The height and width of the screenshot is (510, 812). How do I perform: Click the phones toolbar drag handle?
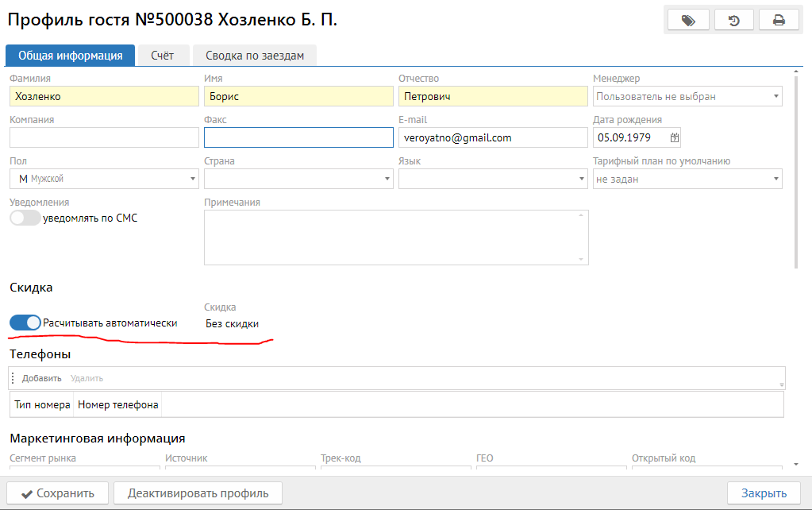coord(13,378)
